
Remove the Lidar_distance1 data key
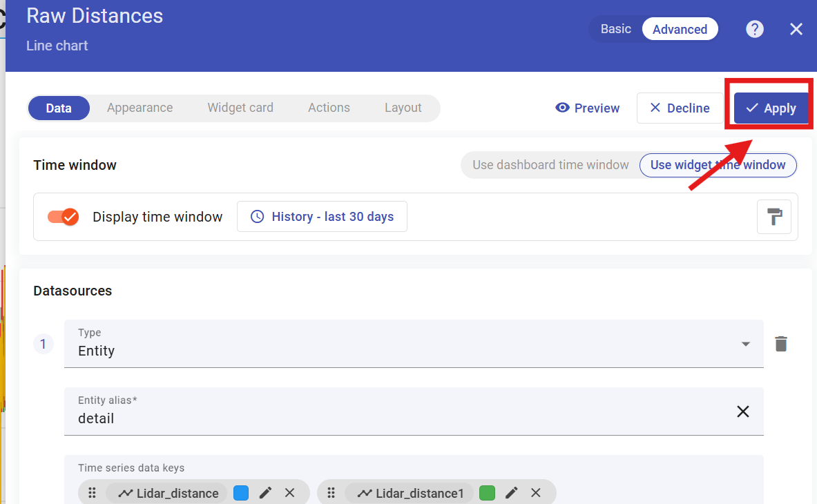tap(536, 493)
